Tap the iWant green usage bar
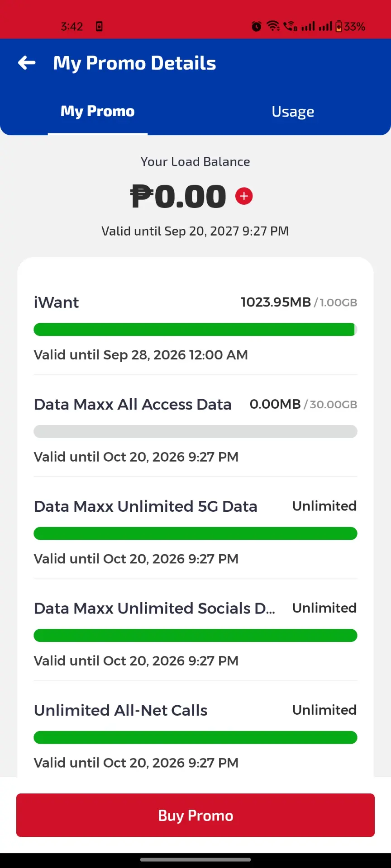 195,330
